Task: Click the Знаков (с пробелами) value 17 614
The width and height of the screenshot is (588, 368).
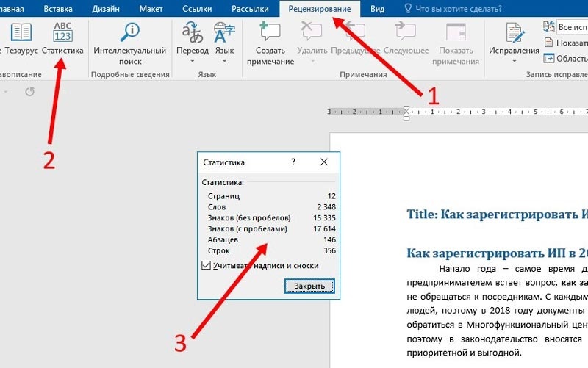Action: coord(324,228)
